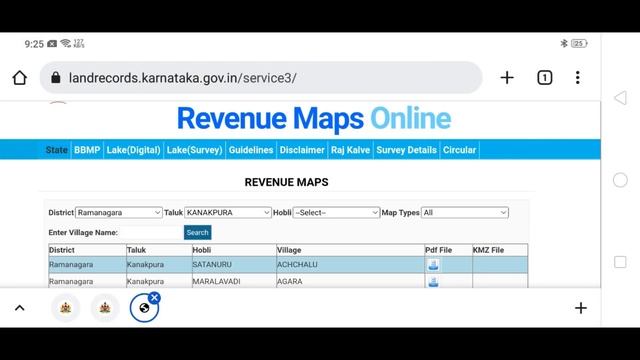The width and height of the screenshot is (640, 360).
Task: Tap the battery indicator in status bar
Action: 579,43
